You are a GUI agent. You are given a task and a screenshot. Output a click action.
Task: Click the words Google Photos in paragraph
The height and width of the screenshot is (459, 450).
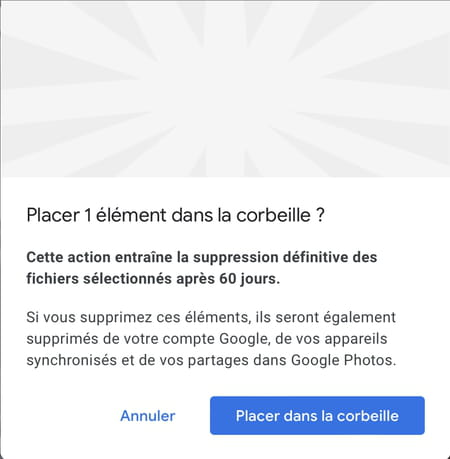click(x=344, y=360)
